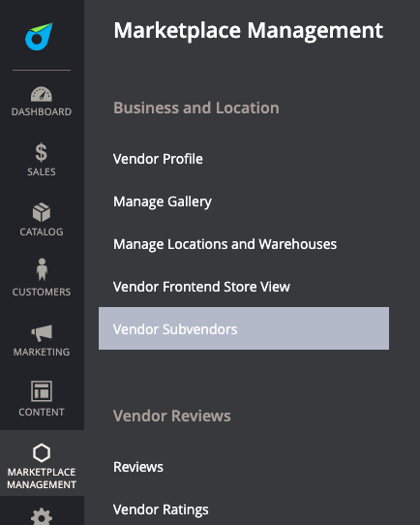This screenshot has height=525, width=420.
Task: Go to Vendor Ratings
Action: tap(161, 510)
